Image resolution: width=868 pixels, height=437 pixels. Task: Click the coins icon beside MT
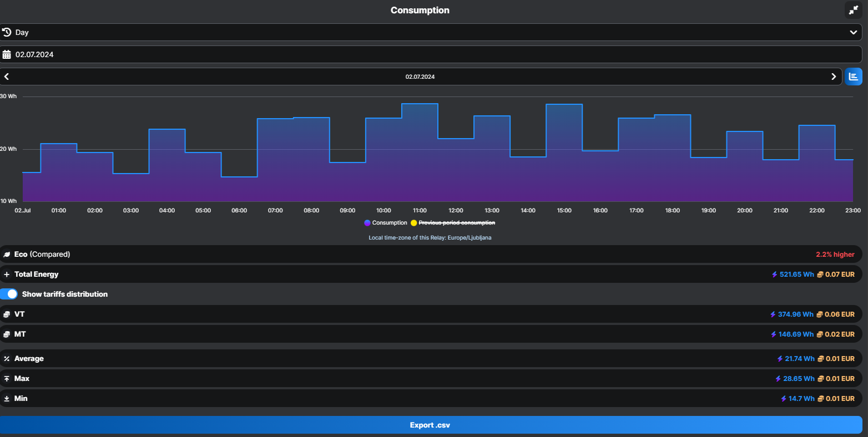tap(7, 334)
